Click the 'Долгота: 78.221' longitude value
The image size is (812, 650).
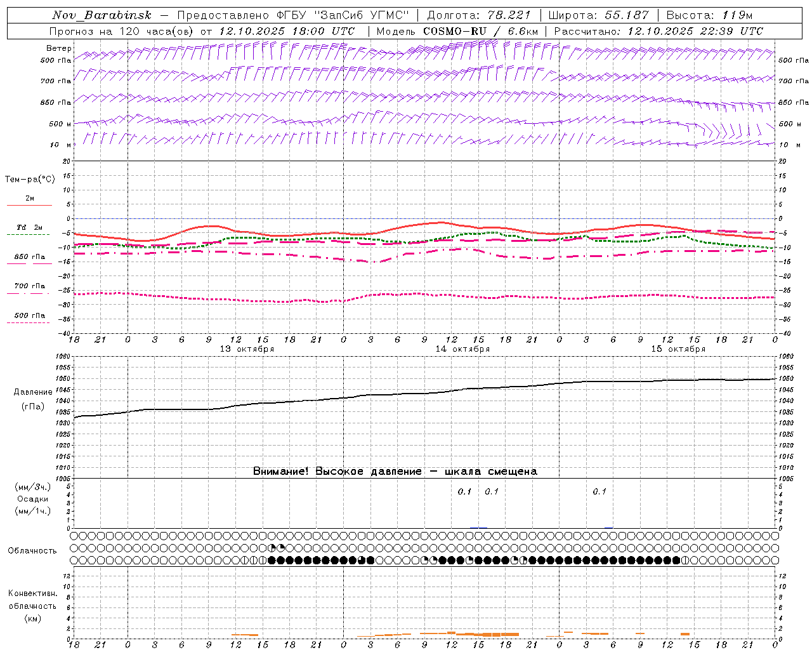tap(479, 15)
